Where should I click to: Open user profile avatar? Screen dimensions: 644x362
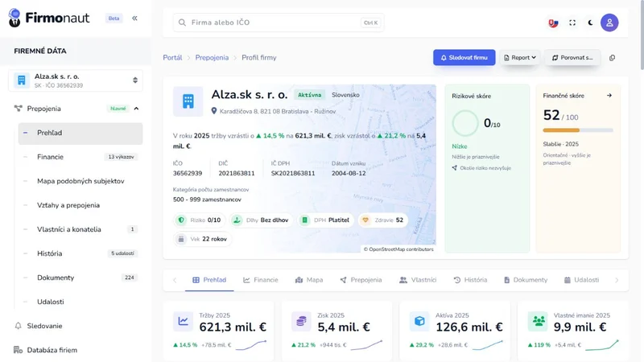coord(609,23)
